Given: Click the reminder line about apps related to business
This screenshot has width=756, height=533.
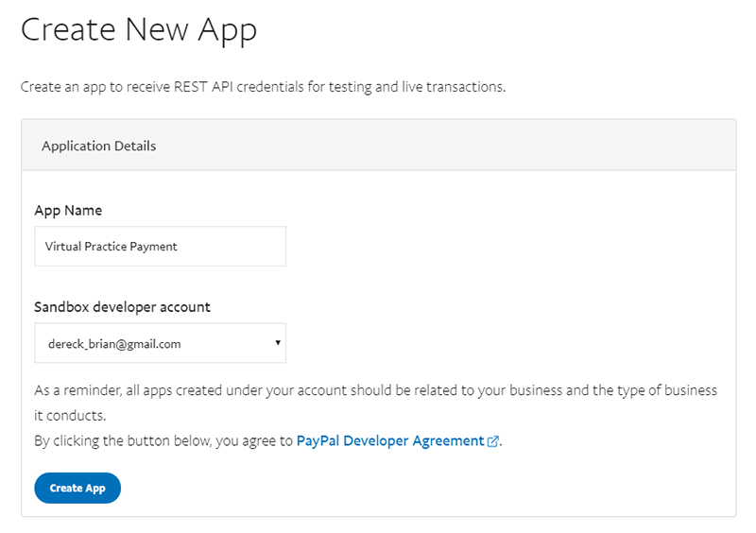Looking at the screenshot, I should click(x=375, y=390).
